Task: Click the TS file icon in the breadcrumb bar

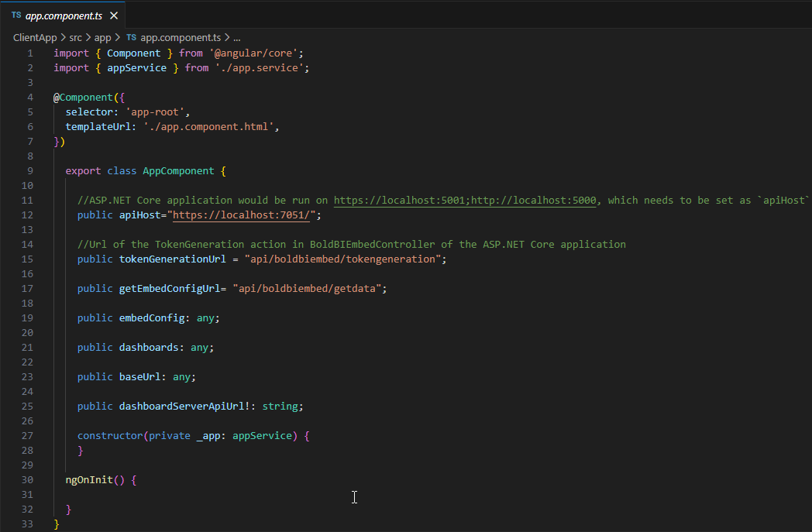Action: [x=130, y=36]
